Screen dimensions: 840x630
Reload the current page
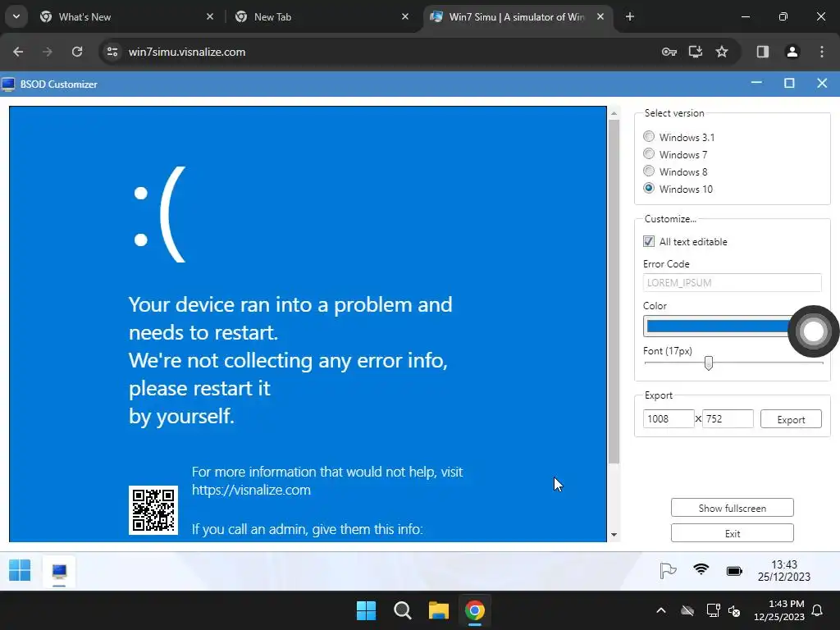pyautogui.click(x=77, y=52)
